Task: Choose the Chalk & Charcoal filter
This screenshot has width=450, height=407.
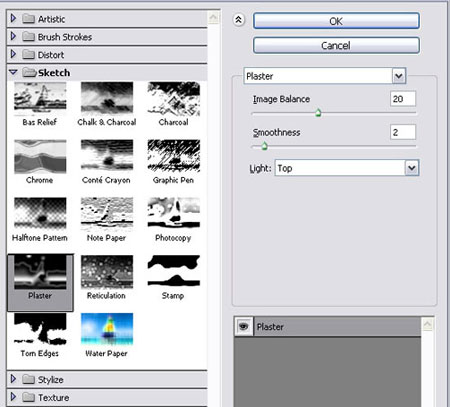Action: coord(107,97)
